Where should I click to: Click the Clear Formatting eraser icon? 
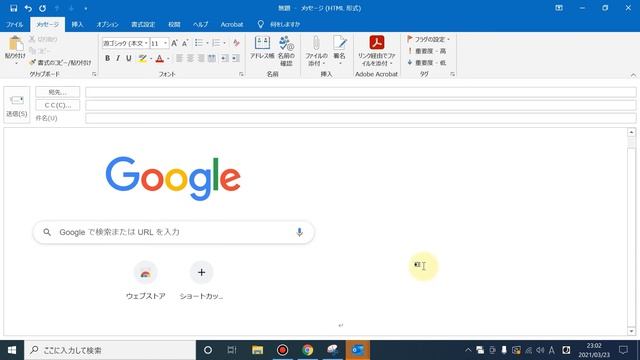(x=236, y=43)
